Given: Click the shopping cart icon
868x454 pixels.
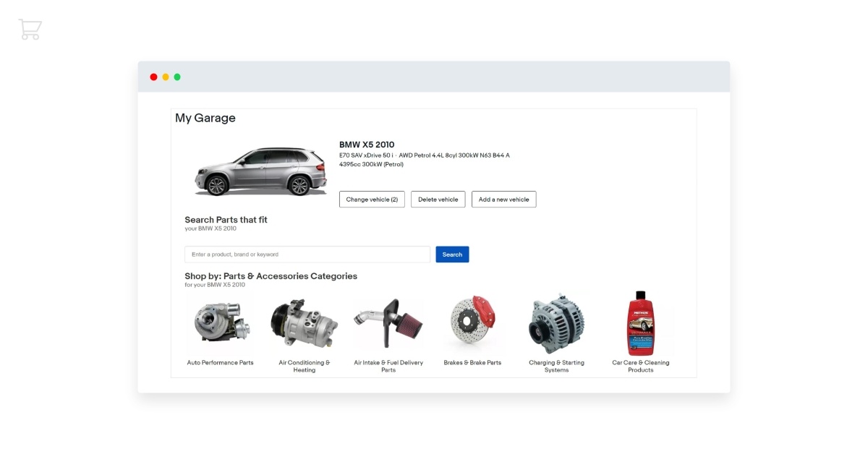Looking at the screenshot, I should 30,29.
